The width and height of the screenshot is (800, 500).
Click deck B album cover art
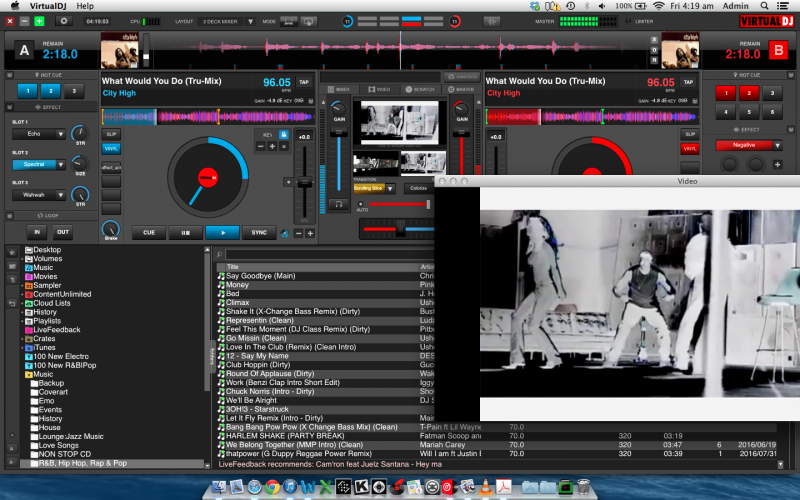[680, 51]
